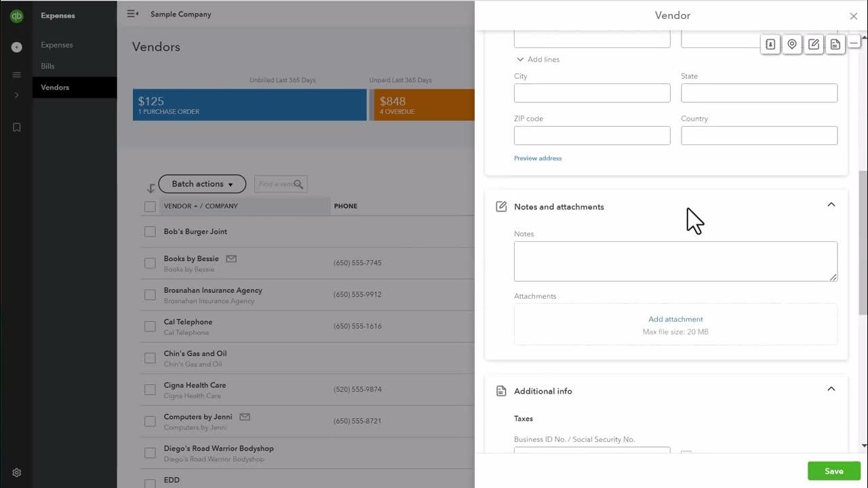
Task: Click phone number (650) 555-7745
Action: [357, 263]
